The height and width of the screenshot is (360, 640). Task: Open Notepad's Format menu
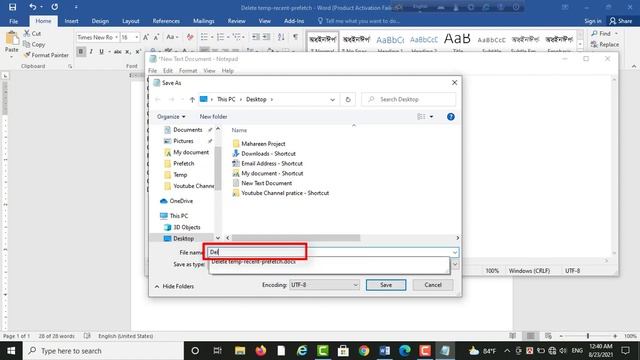point(188,71)
